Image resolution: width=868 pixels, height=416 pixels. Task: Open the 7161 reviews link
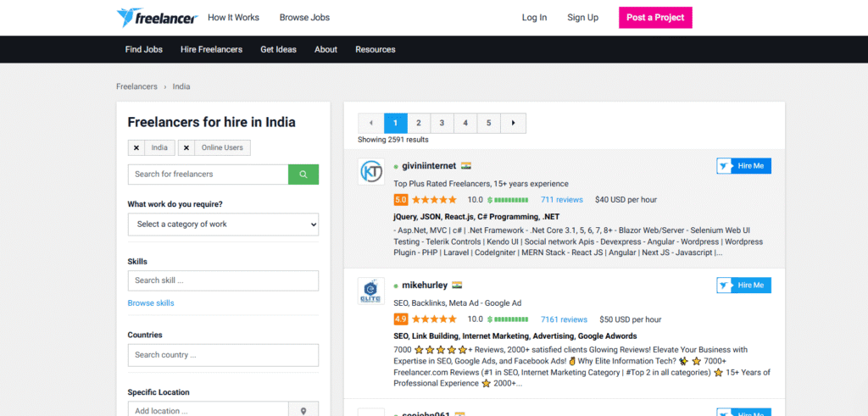tap(564, 319)
